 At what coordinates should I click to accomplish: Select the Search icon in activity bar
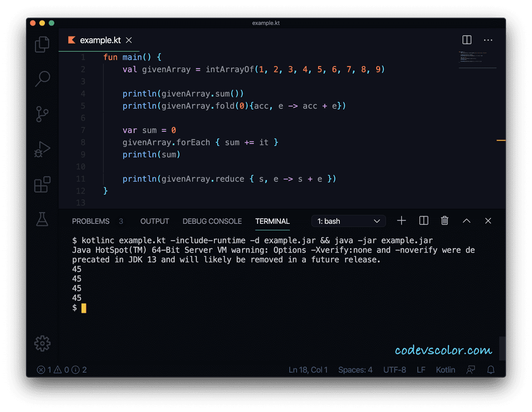[x=42, y=79]
